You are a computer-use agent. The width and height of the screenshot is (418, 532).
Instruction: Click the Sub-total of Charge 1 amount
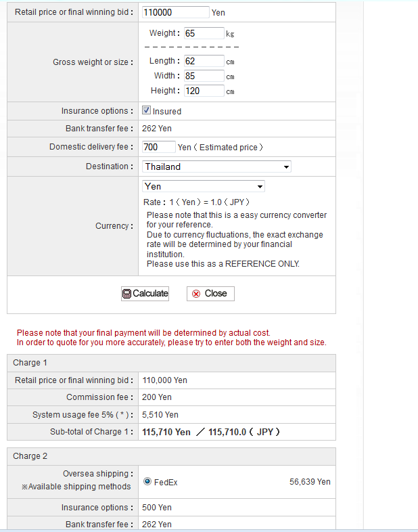click(x=210, y=432)
